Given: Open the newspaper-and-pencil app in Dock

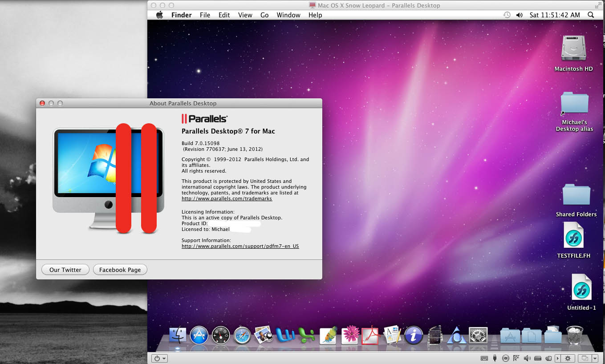Looking at the screenshot, I should tap(393, 335).
